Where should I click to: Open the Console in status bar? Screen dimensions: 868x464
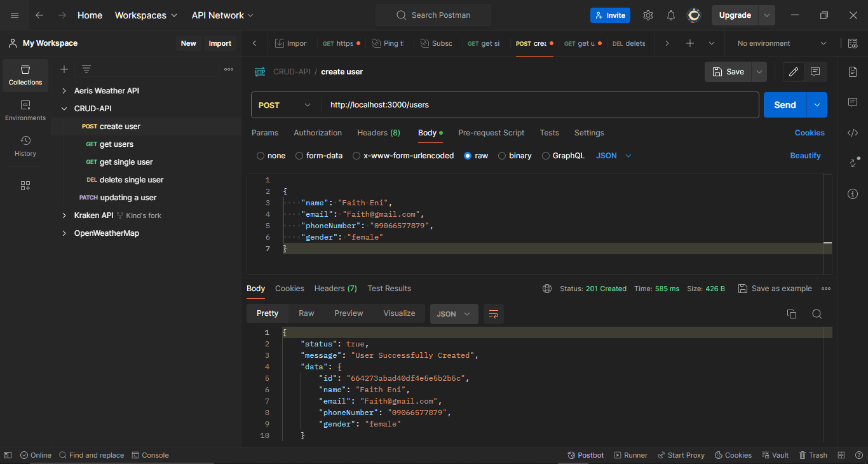pyautogui.click(x=150, y=455)
